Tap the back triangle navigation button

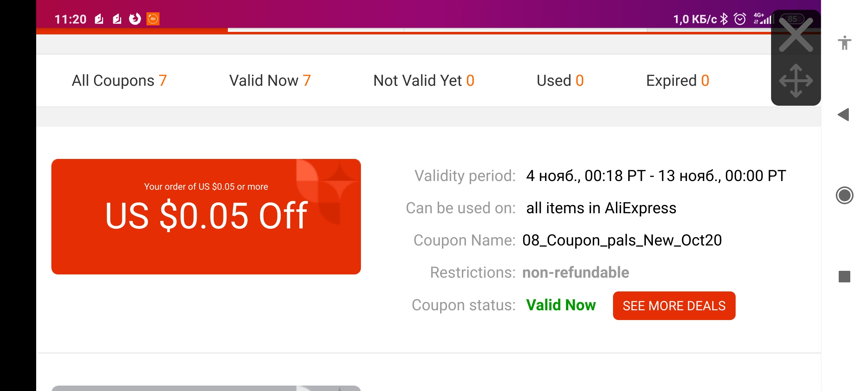843,115
